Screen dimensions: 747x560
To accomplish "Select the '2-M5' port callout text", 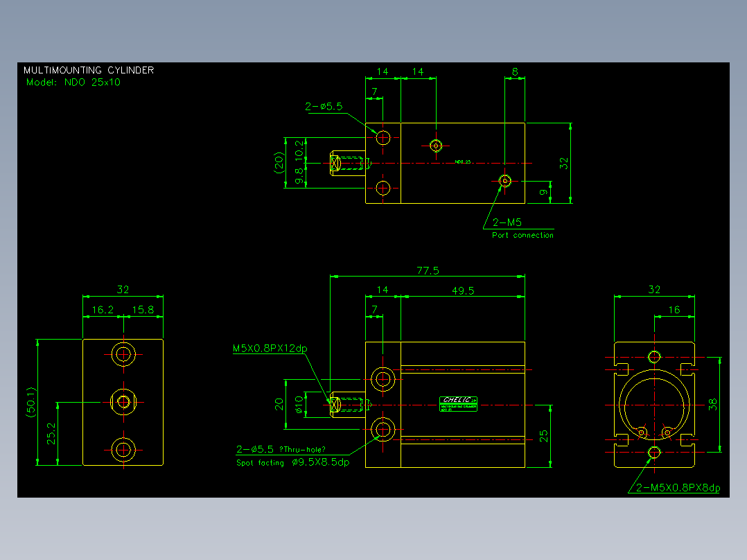I will pyautogui.click(x=507, y=222).
